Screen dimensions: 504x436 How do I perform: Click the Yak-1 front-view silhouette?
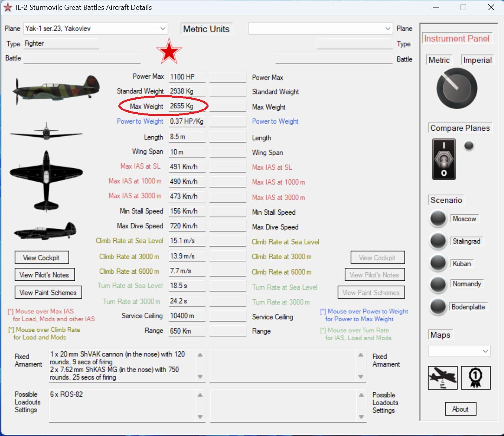coord(46,132)
